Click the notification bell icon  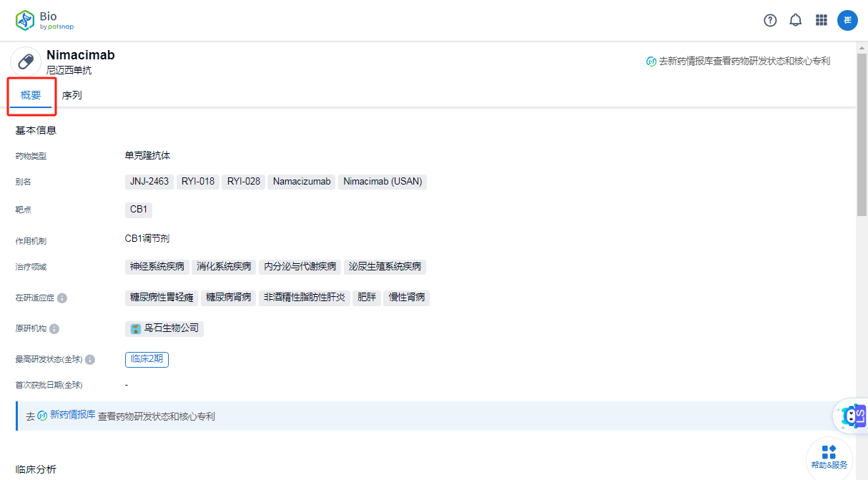(x=795, y=20)
